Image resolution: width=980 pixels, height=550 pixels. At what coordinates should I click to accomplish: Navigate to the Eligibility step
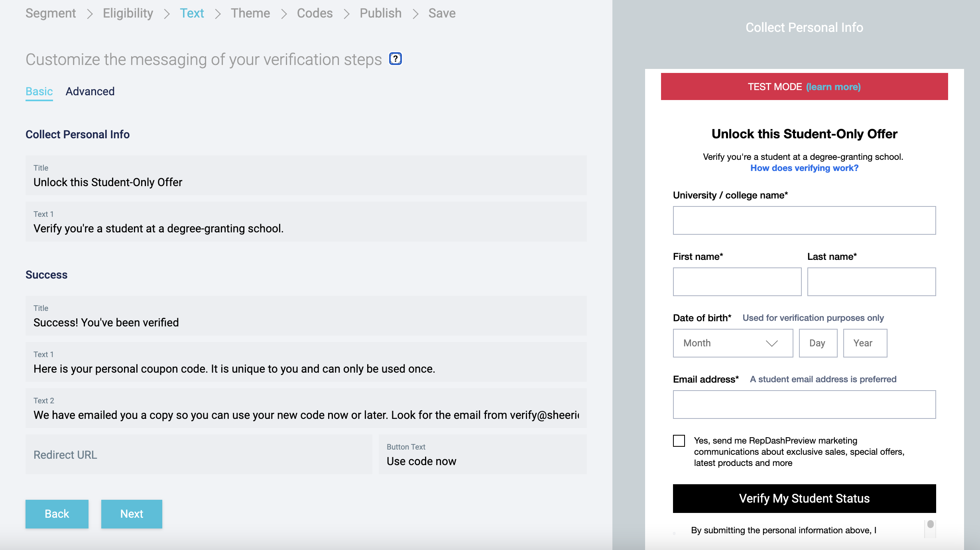(128, 13)
